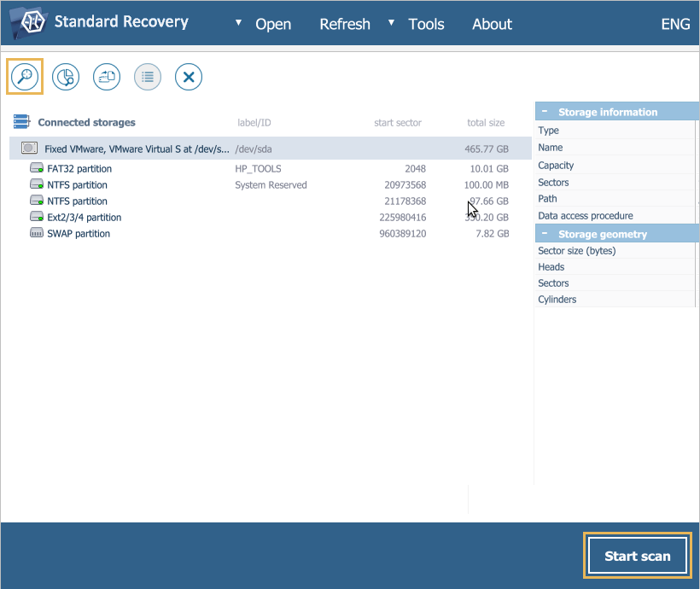
Task: Click the Ext2/3/4 partition drive icon
Action: 37,217
